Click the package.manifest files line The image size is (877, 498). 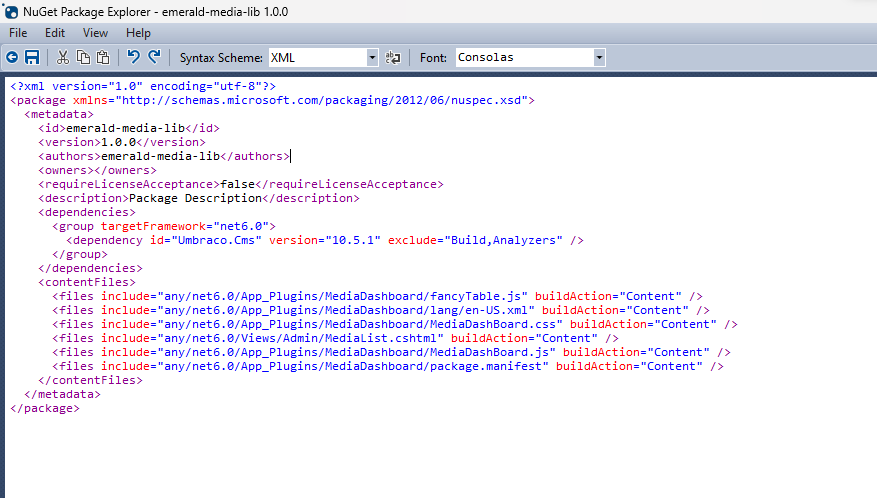[388, 366]
